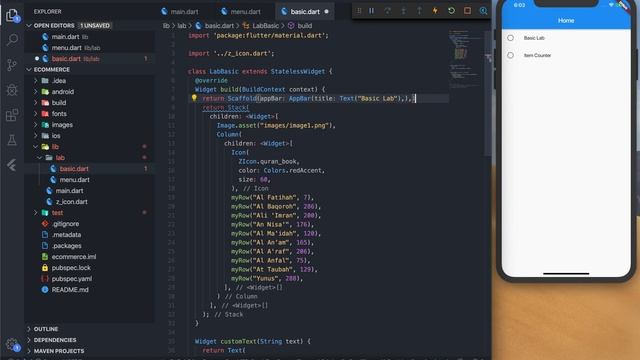Open pubspec.lock file
Viewport: 640px width, 360px height.
click(71, 268)
